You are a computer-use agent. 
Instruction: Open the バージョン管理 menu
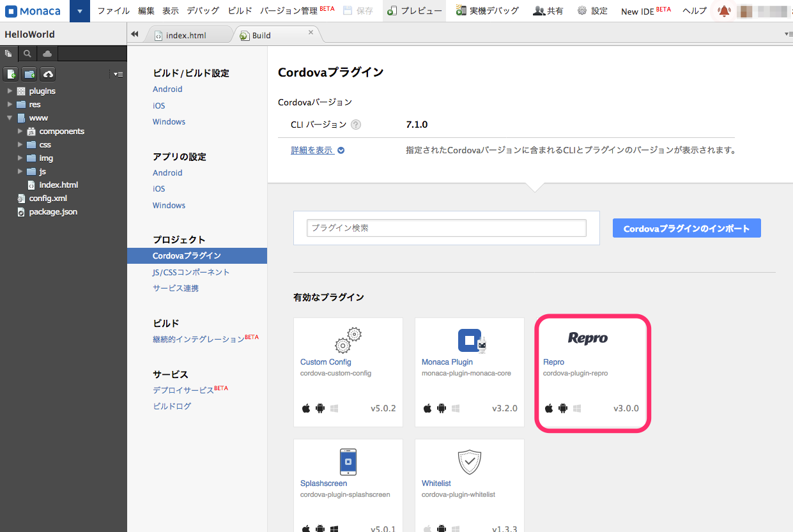click(297, 11)
